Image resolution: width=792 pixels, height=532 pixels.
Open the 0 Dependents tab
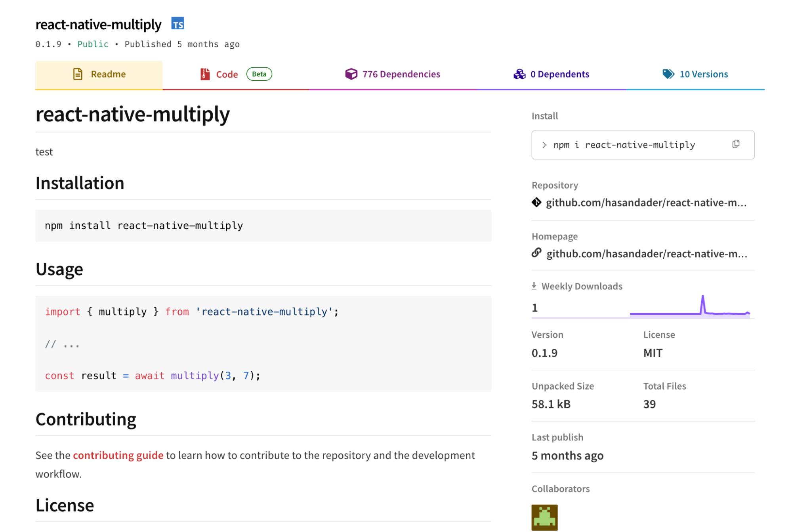click(x=559, y=74)
